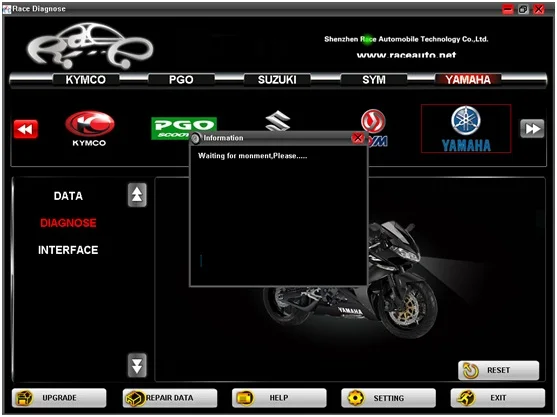Close the Race Diagnose main window
This screenshot has height=417, width=557.
[539, 9]
